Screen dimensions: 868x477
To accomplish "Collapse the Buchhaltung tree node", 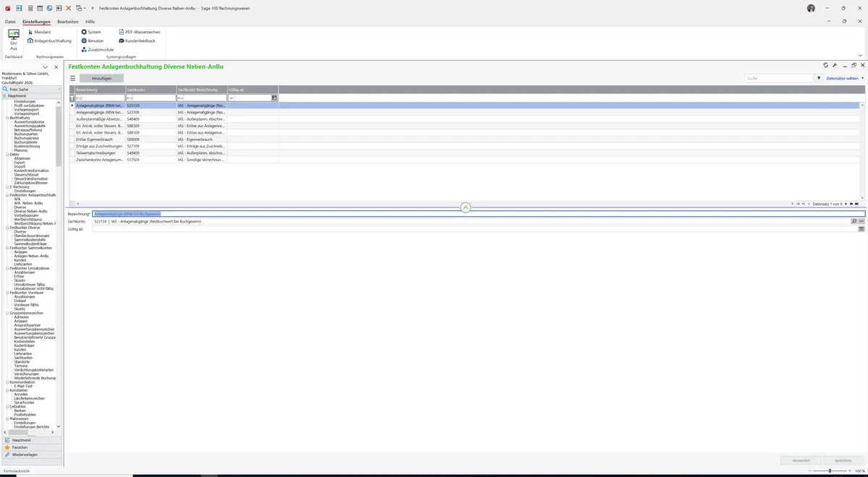I will click(7, 118).
